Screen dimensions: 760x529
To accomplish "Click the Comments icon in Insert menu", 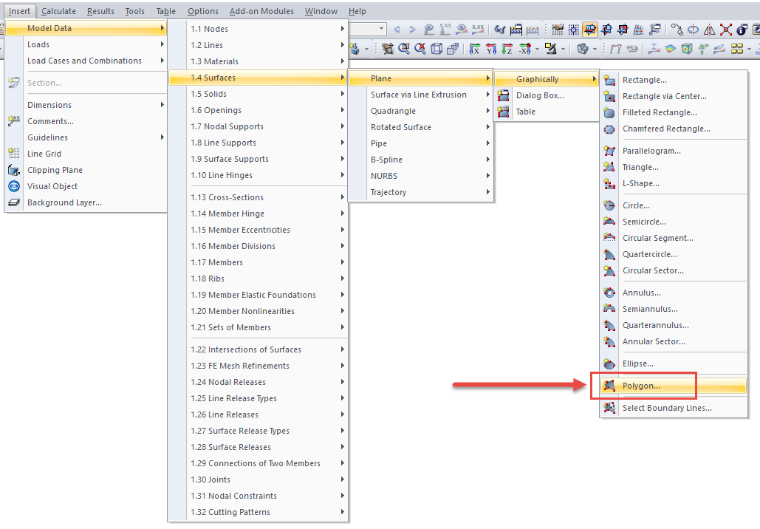I will pyautogui.click(x=14, y=121).
